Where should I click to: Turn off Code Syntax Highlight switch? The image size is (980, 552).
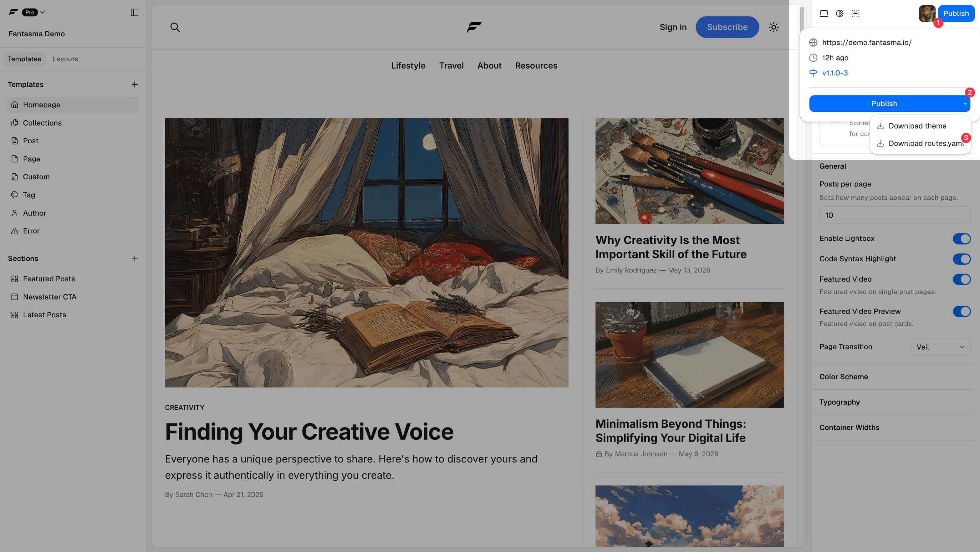point(961,259)
